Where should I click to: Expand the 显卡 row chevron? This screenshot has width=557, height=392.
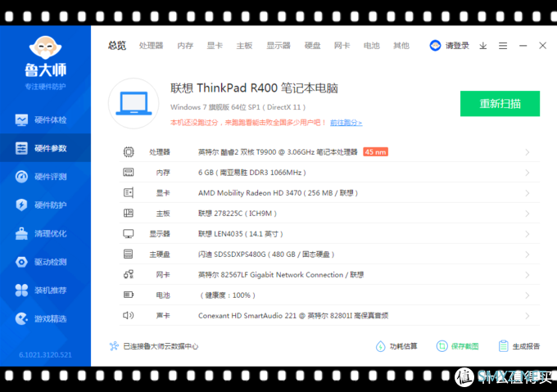point(528,193)
